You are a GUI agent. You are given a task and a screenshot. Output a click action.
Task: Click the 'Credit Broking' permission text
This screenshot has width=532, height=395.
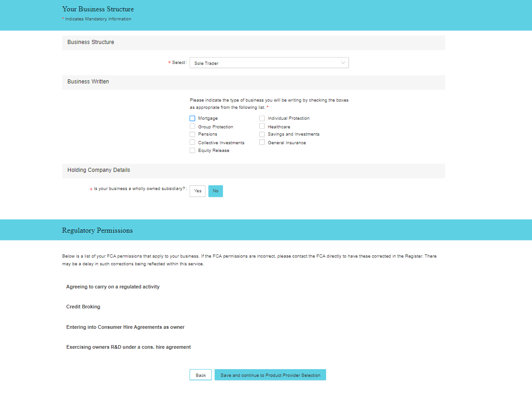click(83, 307)
